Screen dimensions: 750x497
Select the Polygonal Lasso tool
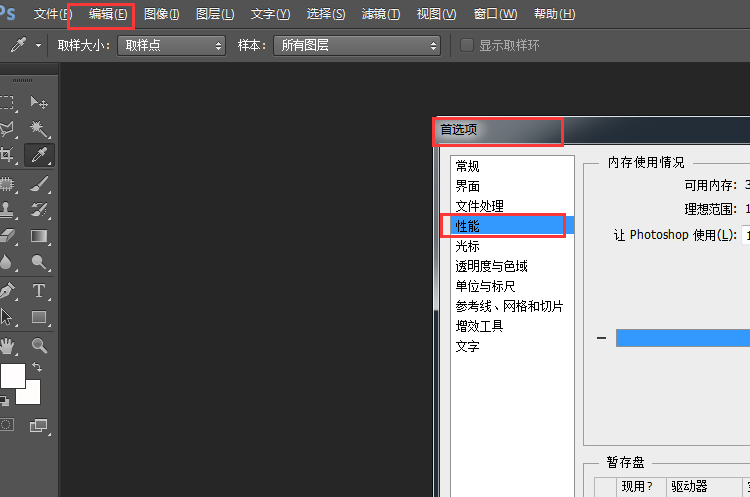(x=7, y=128)
